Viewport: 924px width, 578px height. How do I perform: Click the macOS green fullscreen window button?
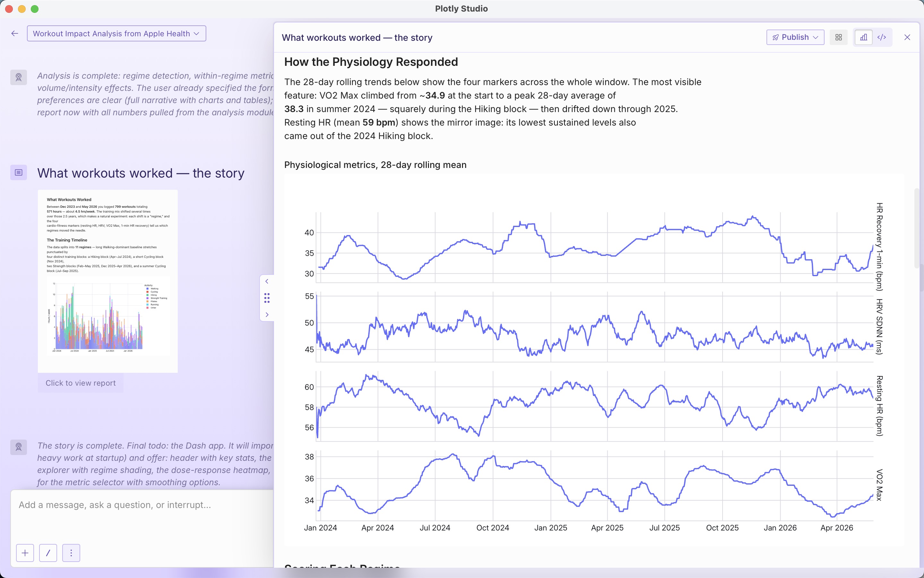pyautogui.click(x=35, y=9)
